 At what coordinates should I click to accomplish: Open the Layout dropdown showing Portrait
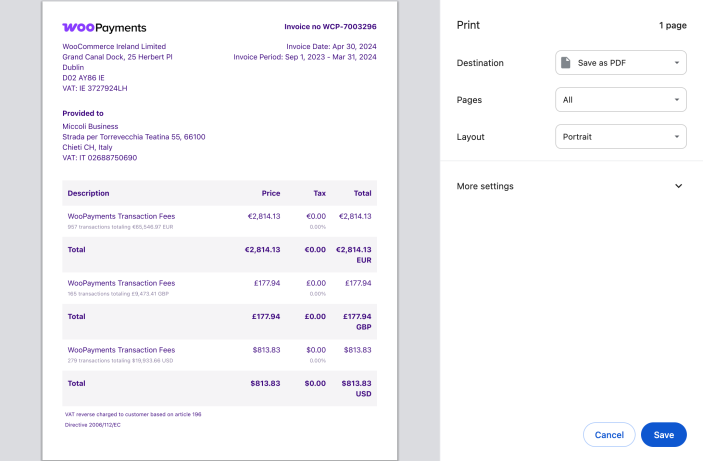click(x=620, y=136)
